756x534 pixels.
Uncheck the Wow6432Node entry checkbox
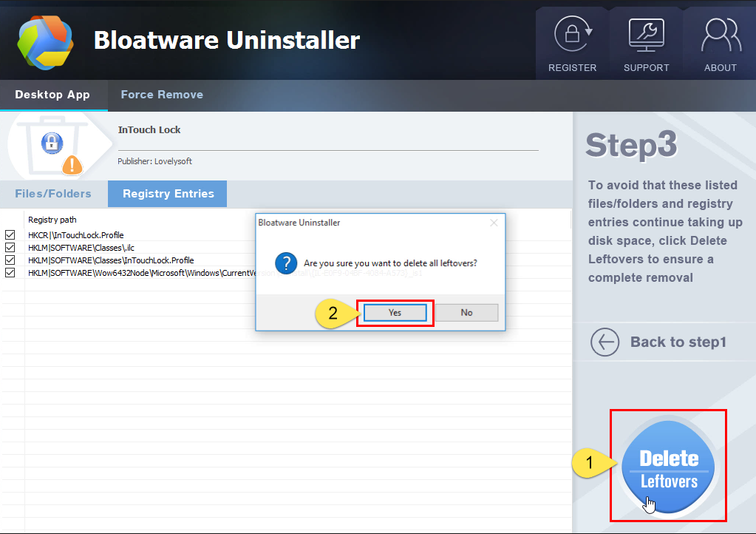click(x=10, y=273)
